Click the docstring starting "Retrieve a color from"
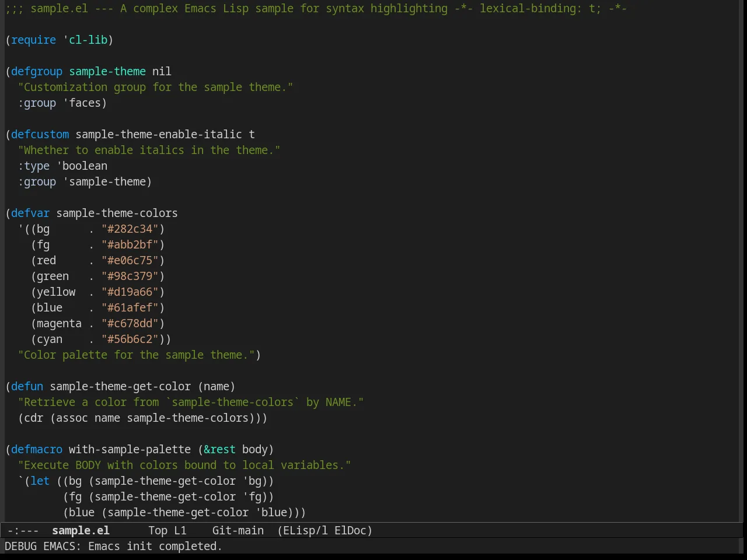This screenshot has width=747, height=560. 191,402
